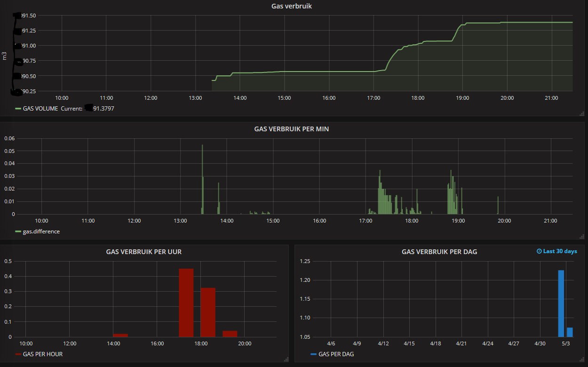The height and width of the screenshot is (367, 588).
Task: Click the clock icon beside Last 30 days
Action: 539,251
